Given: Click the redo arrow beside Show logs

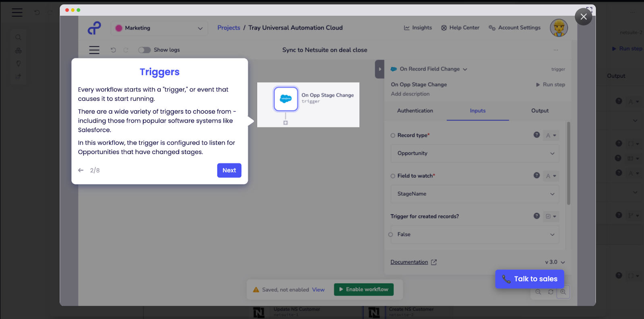Looking at the screenshot, I should (126, 50).
